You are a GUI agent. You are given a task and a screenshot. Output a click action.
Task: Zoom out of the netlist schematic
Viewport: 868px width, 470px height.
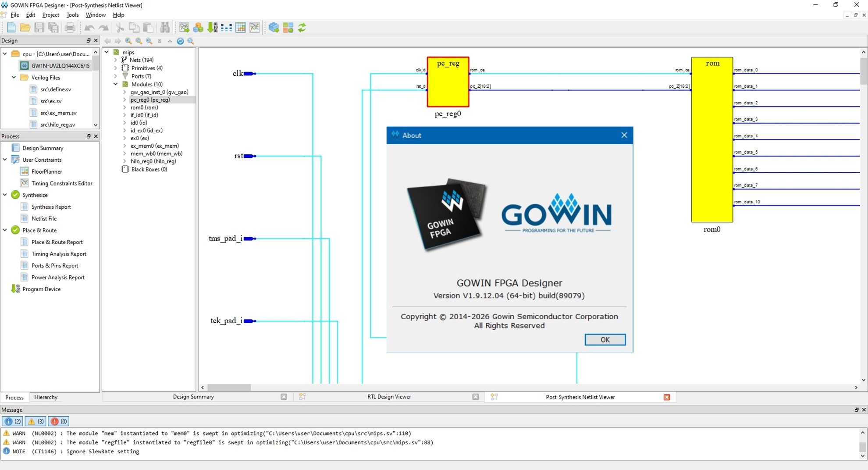click(x=139, y=41)
